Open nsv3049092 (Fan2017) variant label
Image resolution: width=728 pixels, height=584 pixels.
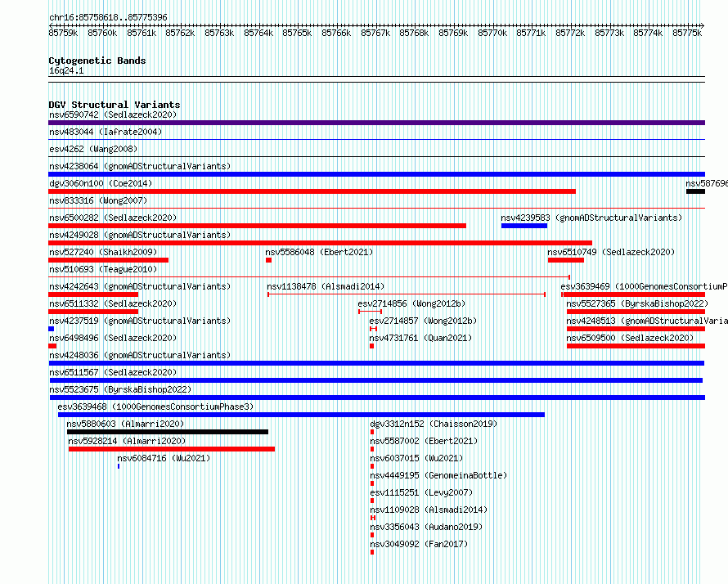pyautogui.click(x=419, y=544)
